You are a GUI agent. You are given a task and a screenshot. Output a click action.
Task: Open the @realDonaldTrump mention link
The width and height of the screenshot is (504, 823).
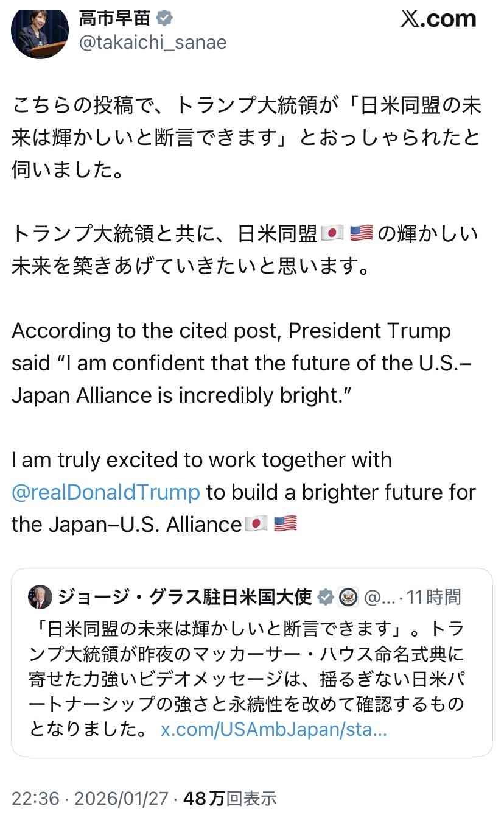(x=106, y=492)
